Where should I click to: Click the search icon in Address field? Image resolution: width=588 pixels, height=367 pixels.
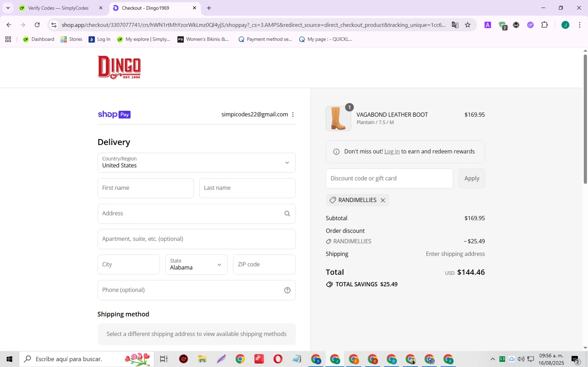point(287,213)
